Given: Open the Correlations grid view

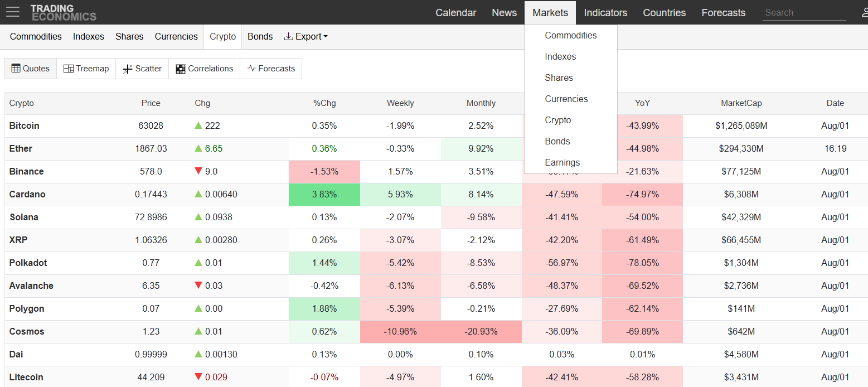Looking at the screenshot, I should point(205,69).
